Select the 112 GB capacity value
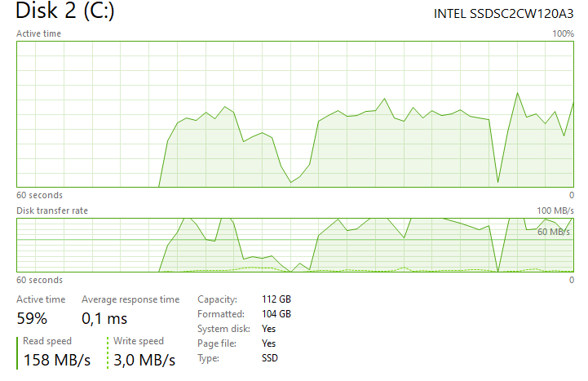The width and height of the screenshot is (588, 381). [276, 299]
